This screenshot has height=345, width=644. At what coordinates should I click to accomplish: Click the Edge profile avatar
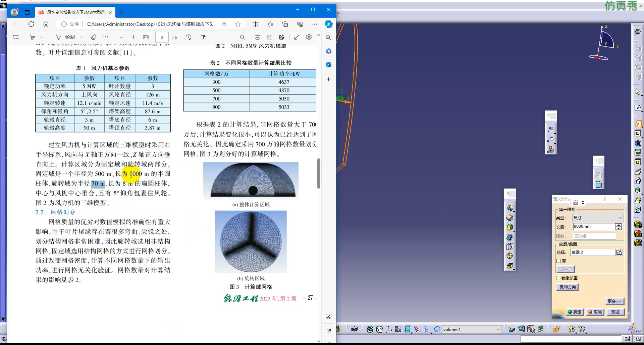[14, 12]
